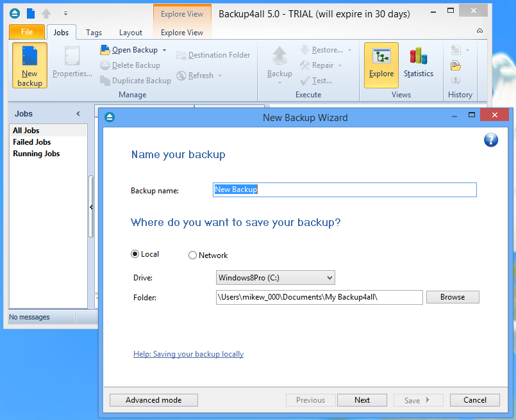Select the Tags ribbon tab

pyautogui.click(x=94, y=33)
